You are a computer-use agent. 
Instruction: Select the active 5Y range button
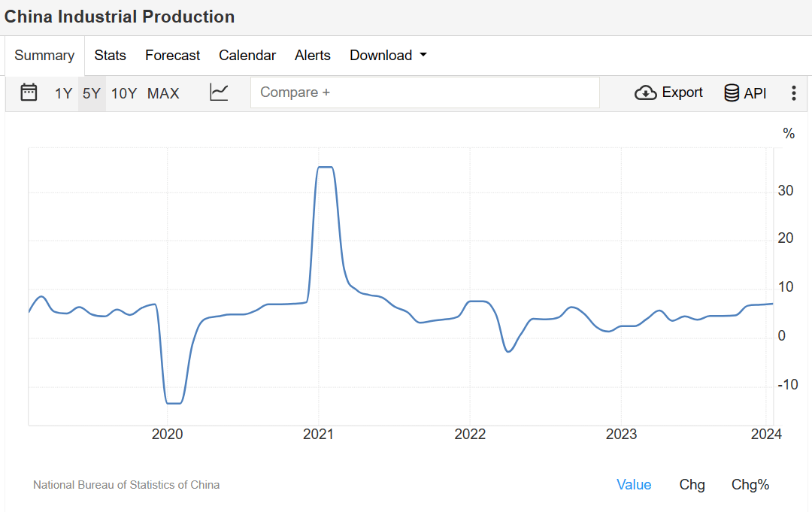point(92,93)
